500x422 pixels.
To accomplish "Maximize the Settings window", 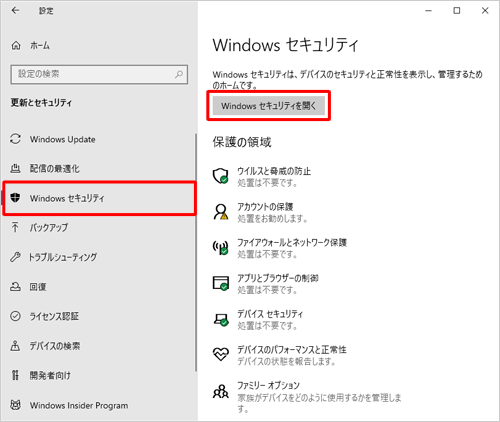I will [457, 11].
